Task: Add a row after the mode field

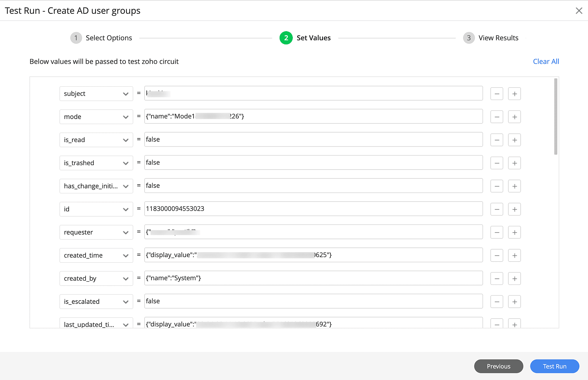Action: point(514,117)
